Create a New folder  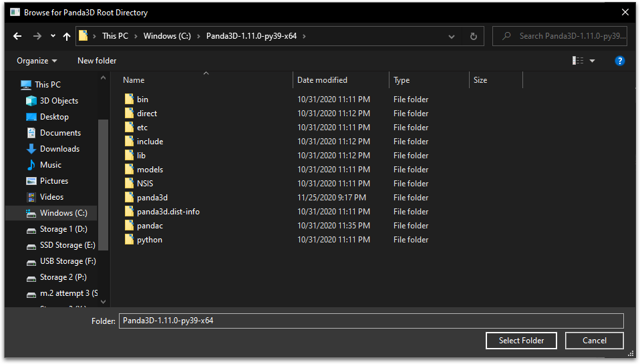[x=97, y=61]
